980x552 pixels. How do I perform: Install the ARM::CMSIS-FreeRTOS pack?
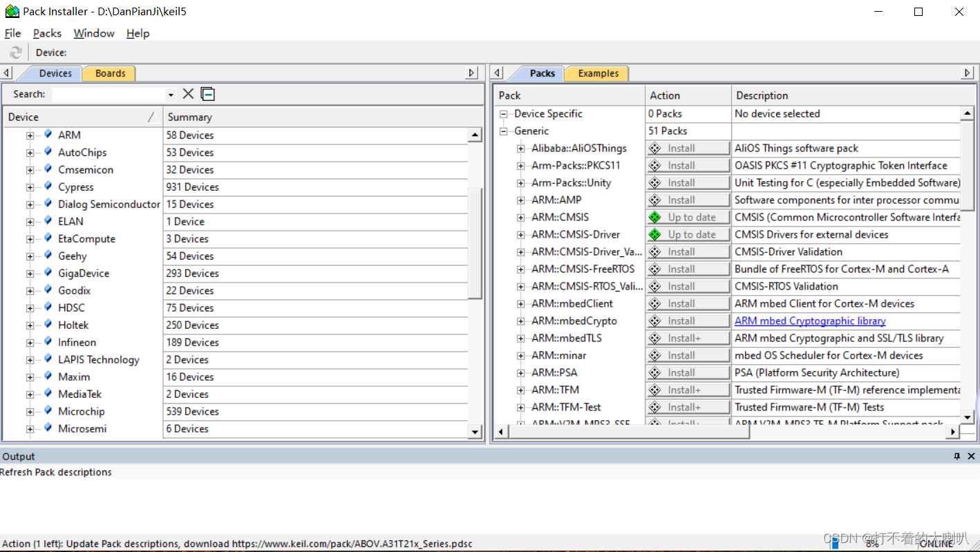(x=688, y=269)
